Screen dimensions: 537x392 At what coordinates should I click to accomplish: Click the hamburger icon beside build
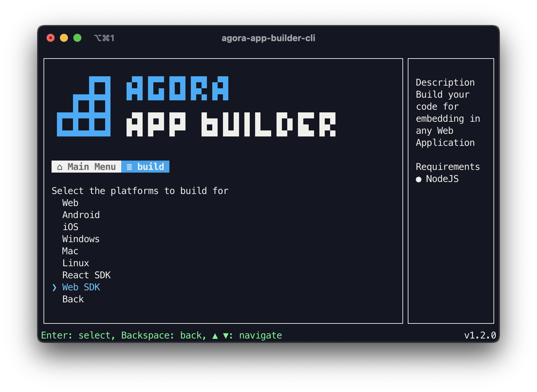[129, 167]
